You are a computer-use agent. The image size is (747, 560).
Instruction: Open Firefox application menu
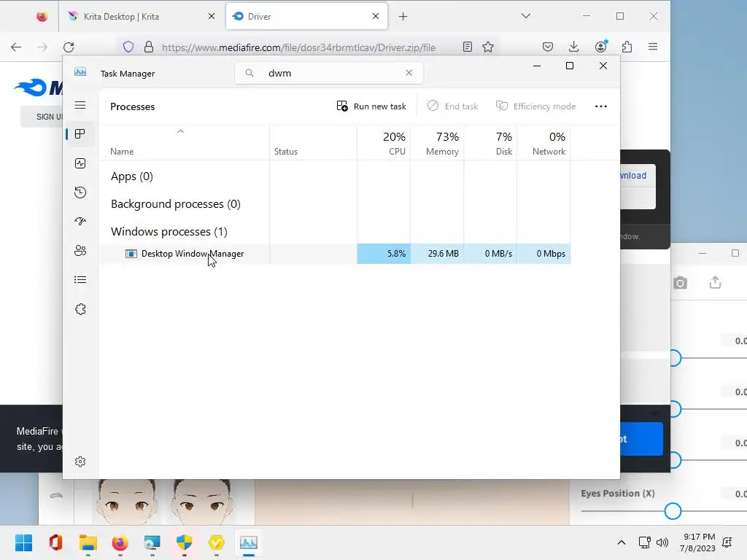[x=653, y=47]
